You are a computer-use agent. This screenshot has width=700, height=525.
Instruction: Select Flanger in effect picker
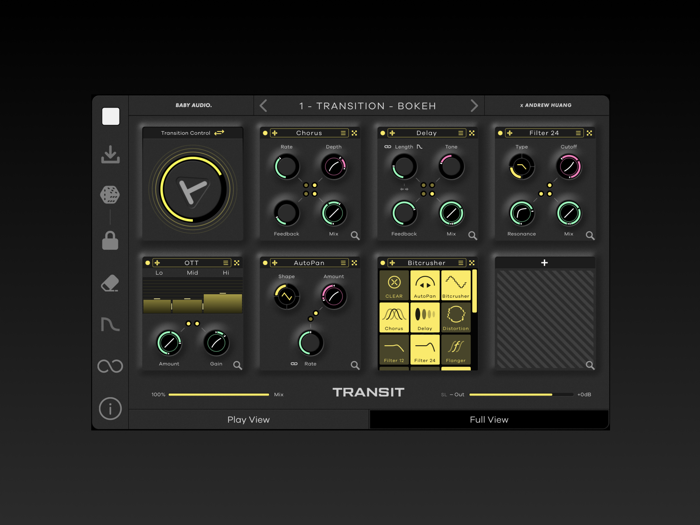456,349
